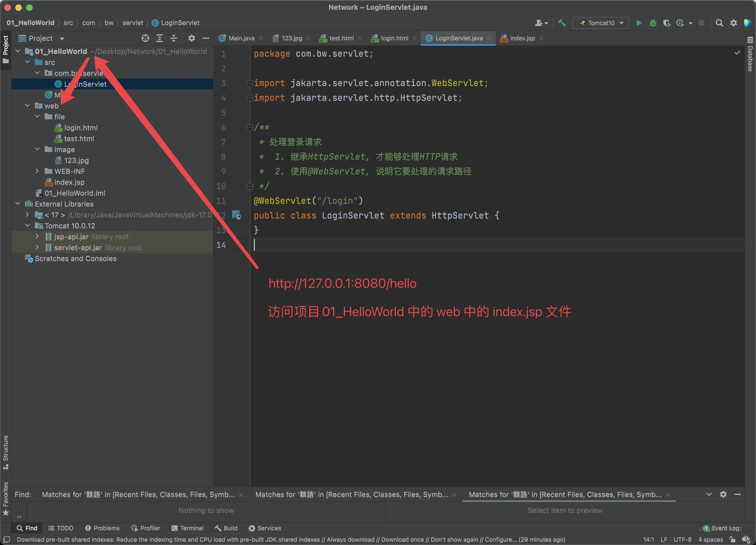The height and width of the screenshot is (545, 756).
Task: Toggle the Structure tool window
Action: pos(6,452)
